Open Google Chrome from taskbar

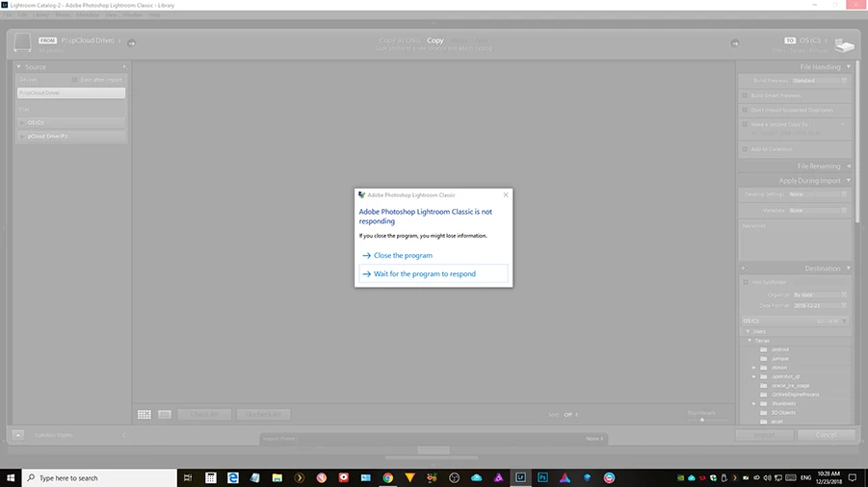click(x=388, y=477)
